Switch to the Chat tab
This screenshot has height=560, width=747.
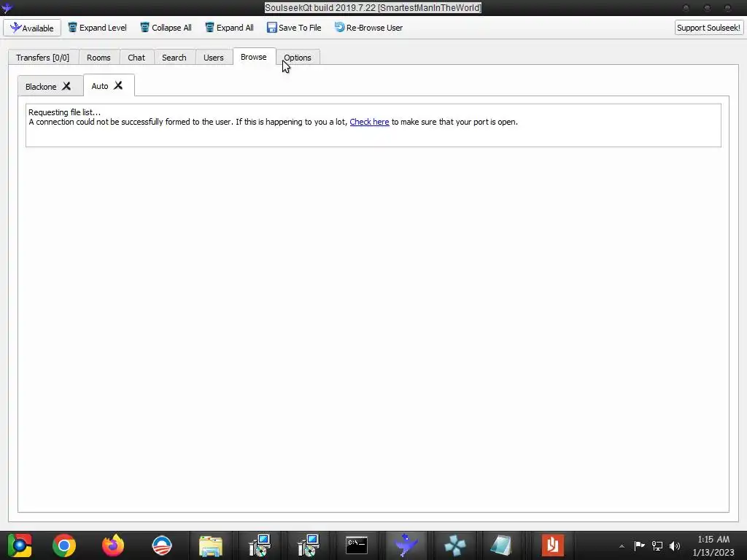coord(136,57)
